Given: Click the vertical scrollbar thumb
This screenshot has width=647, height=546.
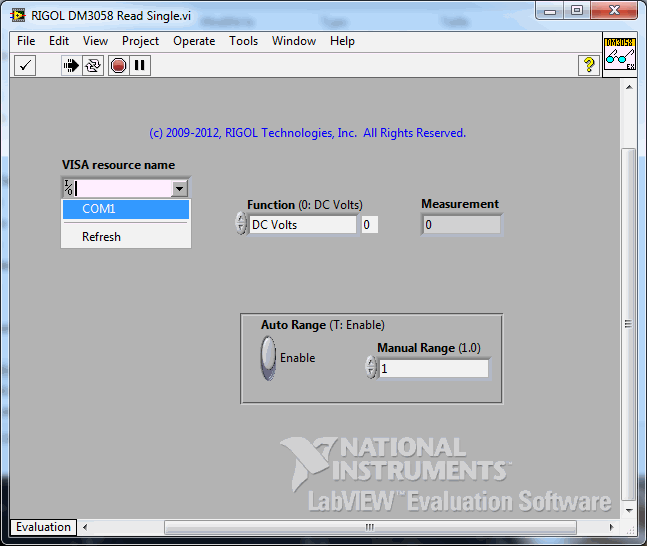Looking at the screenshot, I should tap(629, 324).
